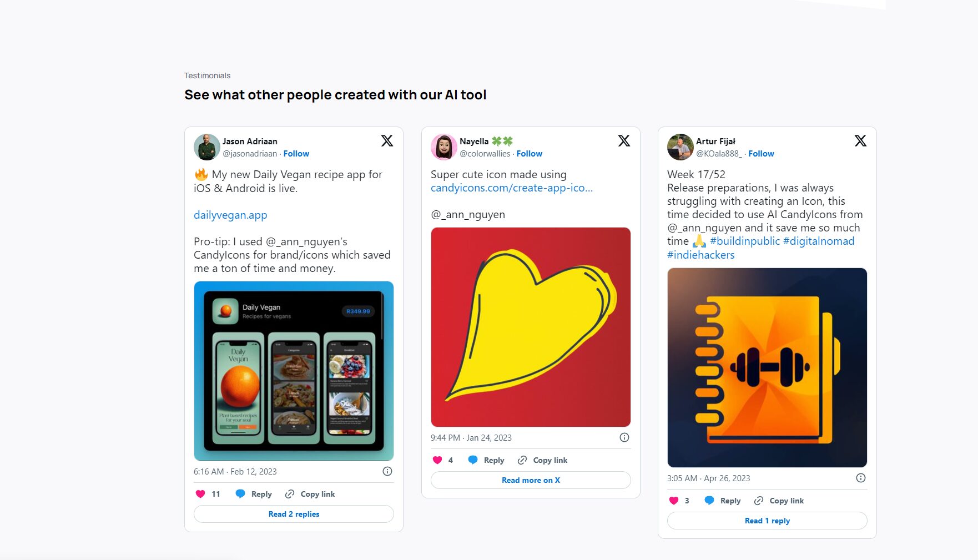Follow @colorwallies
This screenshot has height=560, width=978.
tap(530, 154)
